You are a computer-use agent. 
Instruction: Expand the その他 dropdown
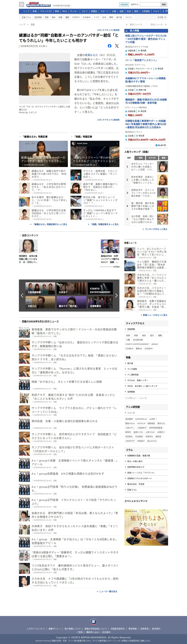[x=162, y=17]
